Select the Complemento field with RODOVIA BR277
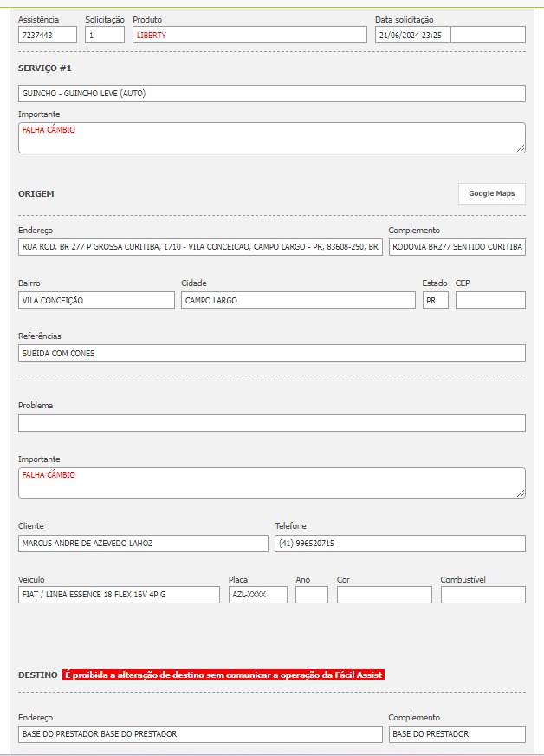 click(457, 247)
